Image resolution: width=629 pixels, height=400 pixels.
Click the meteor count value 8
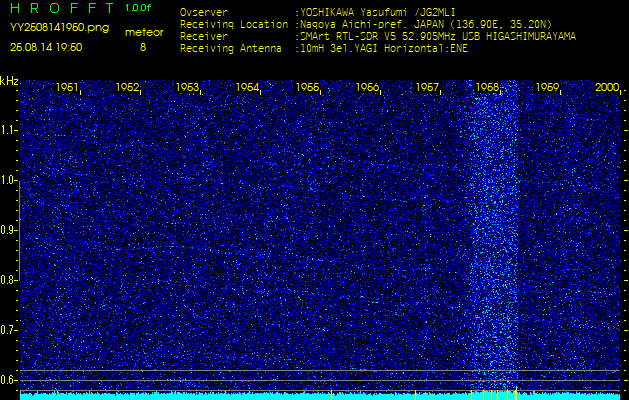click(143, 47)
